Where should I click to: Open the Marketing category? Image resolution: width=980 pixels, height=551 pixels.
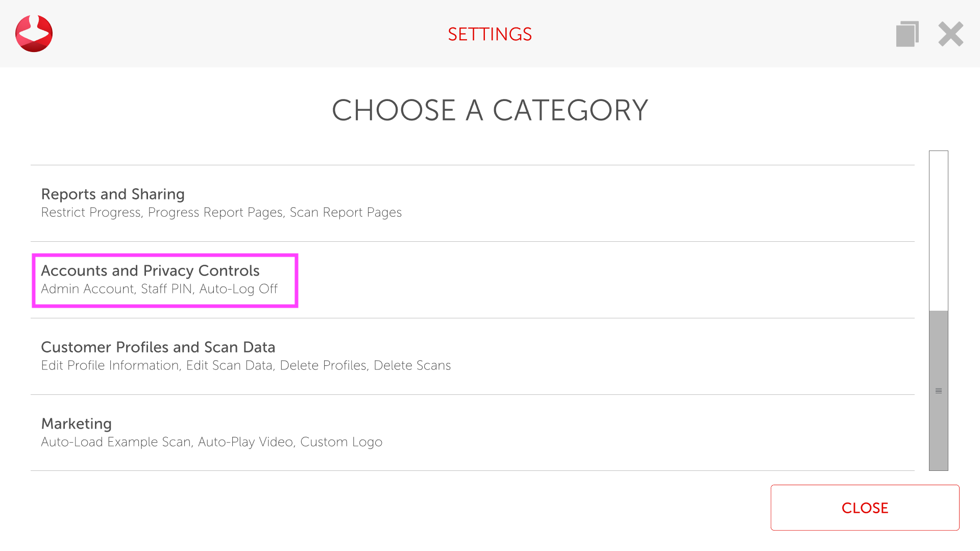pos(76,424)
